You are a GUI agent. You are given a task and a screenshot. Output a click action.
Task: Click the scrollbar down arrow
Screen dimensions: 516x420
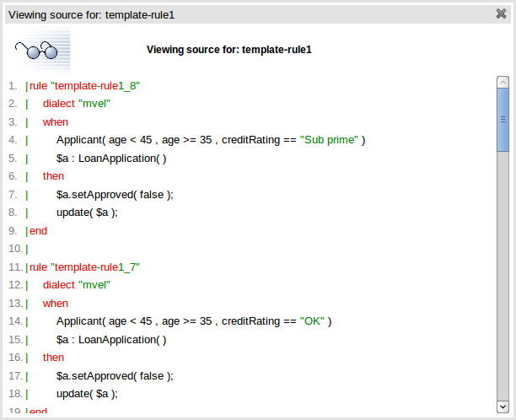click(503, 405)
